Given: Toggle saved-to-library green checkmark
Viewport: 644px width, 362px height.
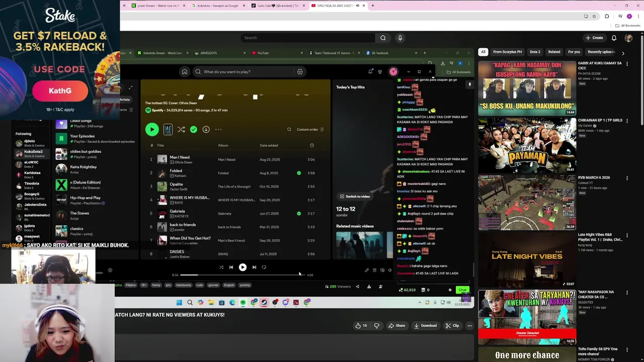Looking at the screenshot, I should (x=194, y=130).
